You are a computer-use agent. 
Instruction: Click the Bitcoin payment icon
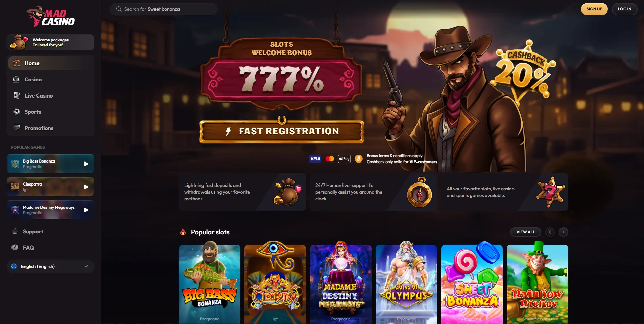click(359, 159)
